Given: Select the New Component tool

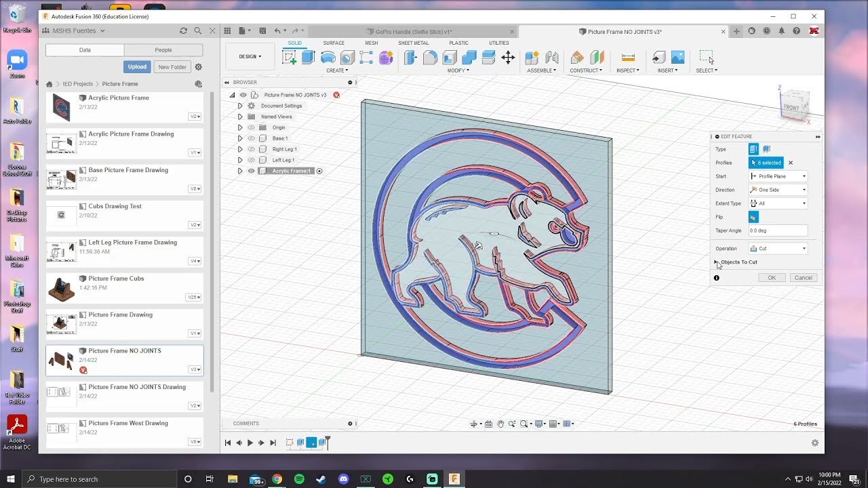Looking at the screenshot, I should (532, 58).
